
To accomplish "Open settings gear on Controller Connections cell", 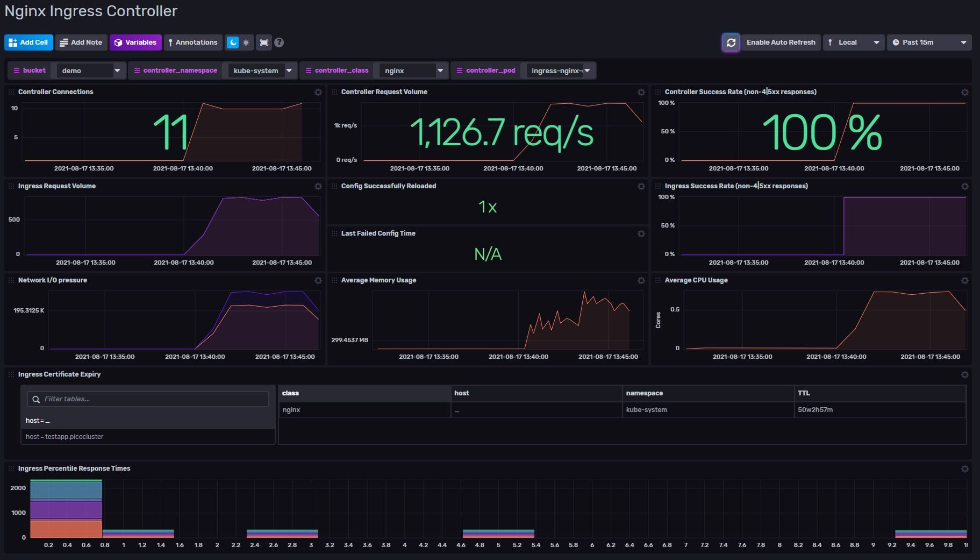I will [318, 92].
